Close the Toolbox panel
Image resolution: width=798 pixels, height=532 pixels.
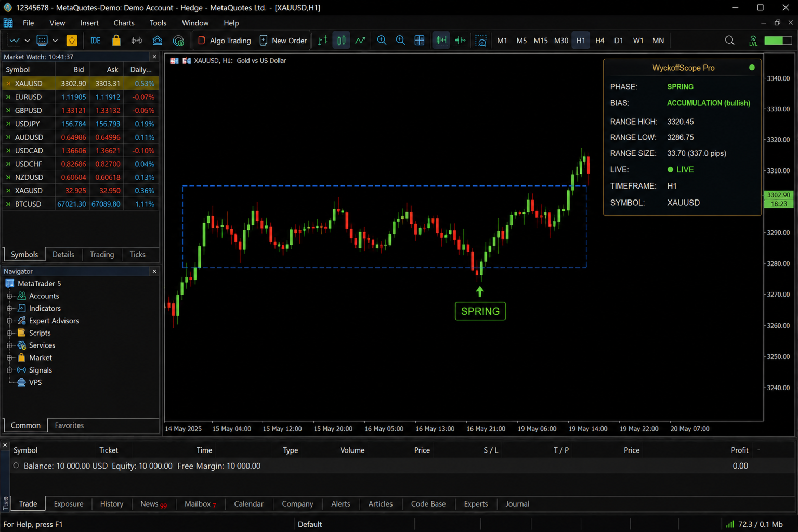click(5, 445)
